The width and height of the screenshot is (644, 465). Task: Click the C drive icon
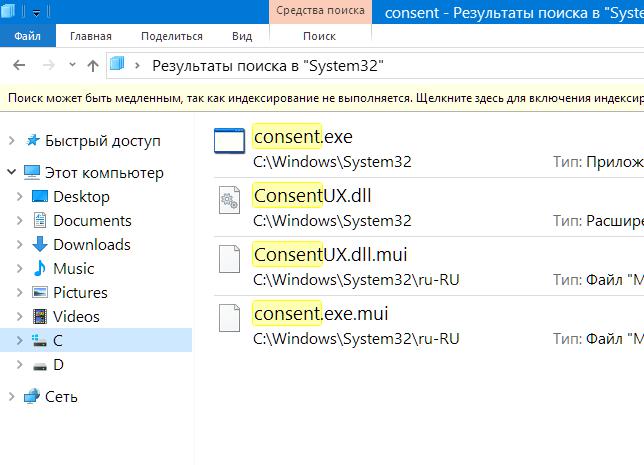pyautogui.click(x=39, y=340)
